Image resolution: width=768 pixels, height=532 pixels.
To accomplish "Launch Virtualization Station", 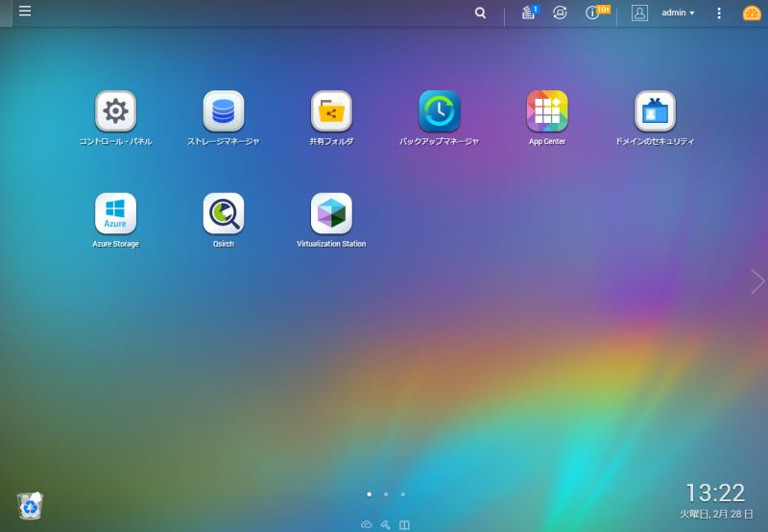I will 331,213.
